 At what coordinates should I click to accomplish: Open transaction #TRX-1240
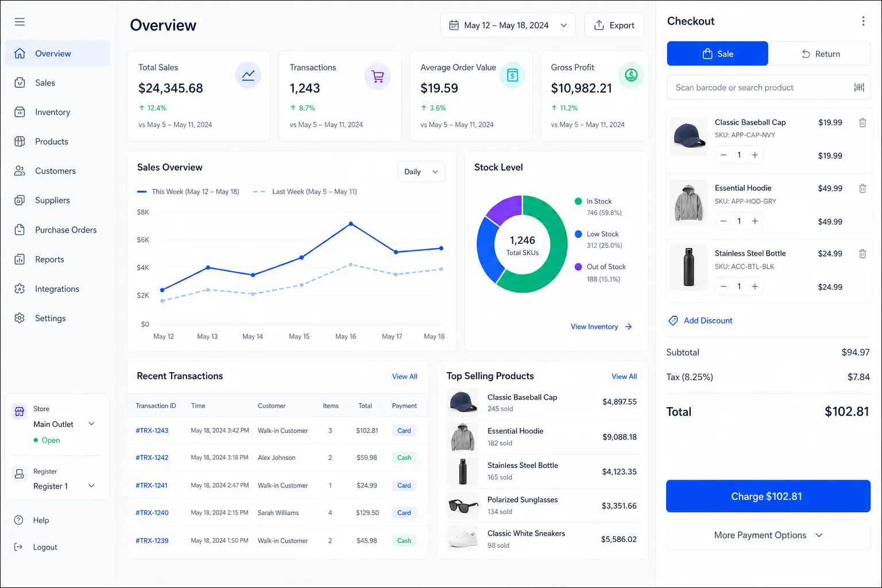coord(152,513)
